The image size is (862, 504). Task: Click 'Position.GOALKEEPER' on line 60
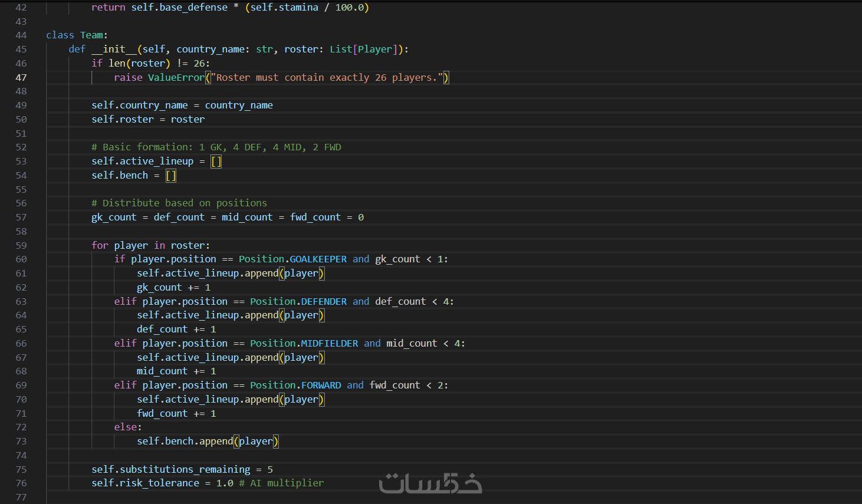click(x=293, y=259)
